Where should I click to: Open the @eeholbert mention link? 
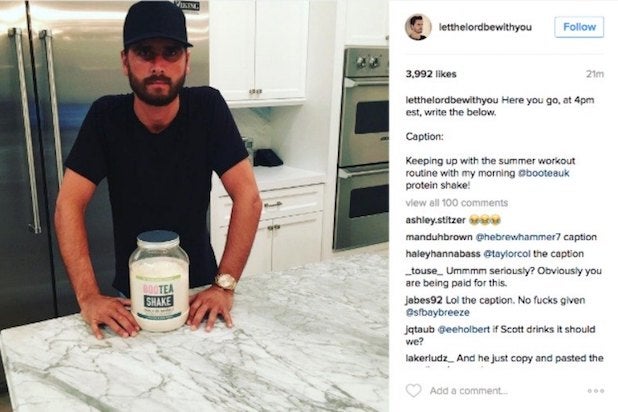[x=464, y=329]
